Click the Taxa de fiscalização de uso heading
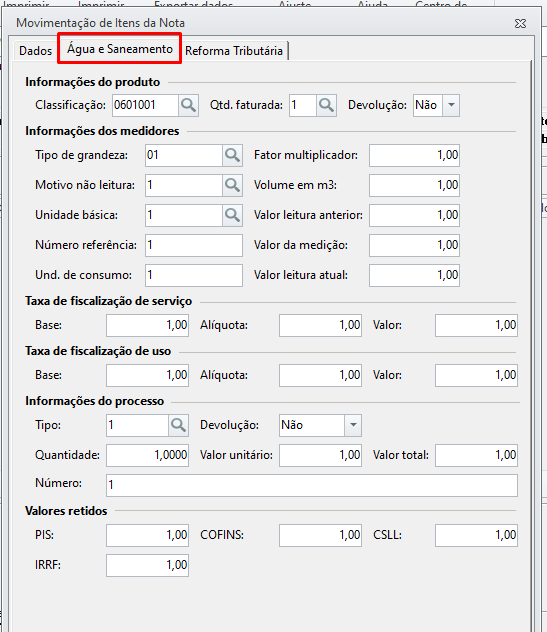The image size is (547, 632). point(98,351)
